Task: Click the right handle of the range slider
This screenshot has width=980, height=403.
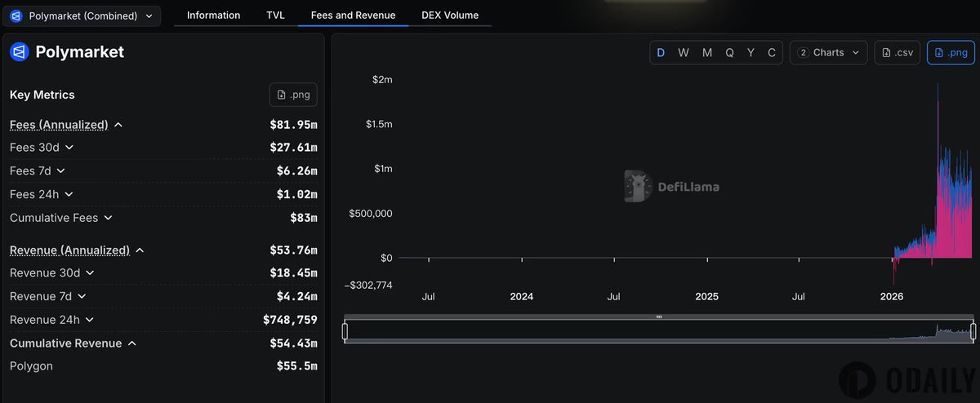Action: [973, 330]
